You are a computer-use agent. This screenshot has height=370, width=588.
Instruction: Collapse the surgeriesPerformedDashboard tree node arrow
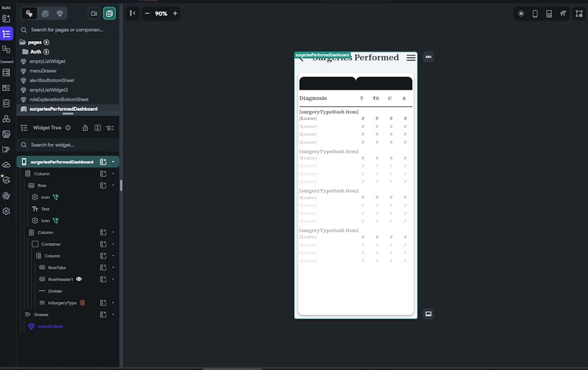[113, 162]
